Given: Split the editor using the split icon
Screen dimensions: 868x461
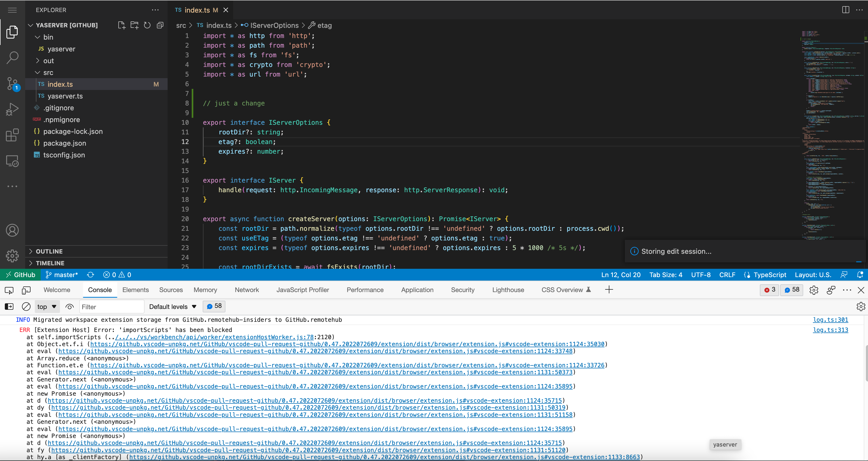Looking at the screenshot, I should [x=846, y=10].
